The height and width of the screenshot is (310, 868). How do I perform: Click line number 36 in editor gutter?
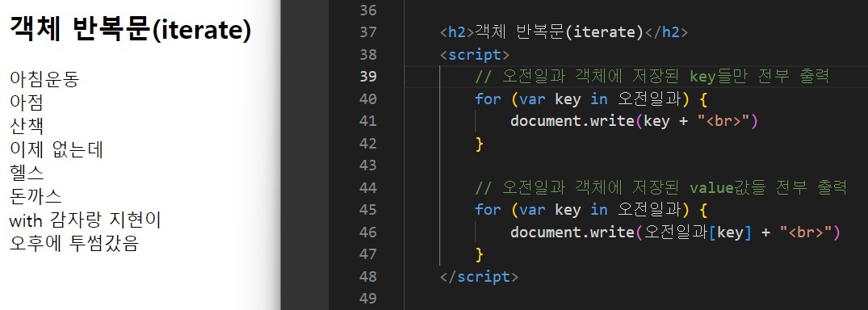(x=367, y=10)
